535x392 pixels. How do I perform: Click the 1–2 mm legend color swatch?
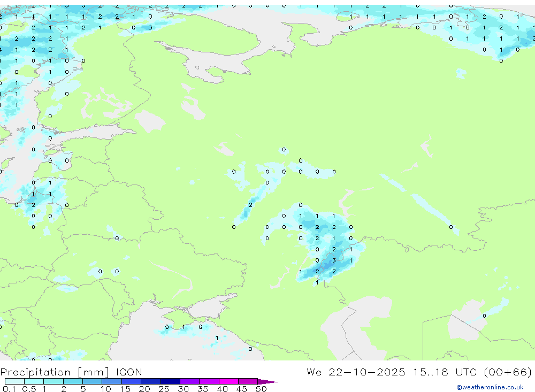tap(53, 381)
